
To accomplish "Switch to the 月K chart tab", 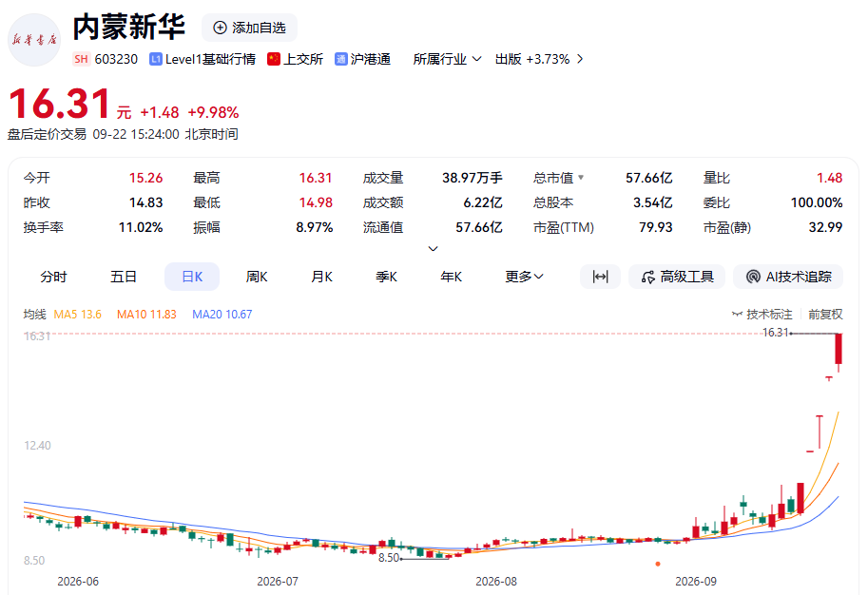I will coord(321,277).
